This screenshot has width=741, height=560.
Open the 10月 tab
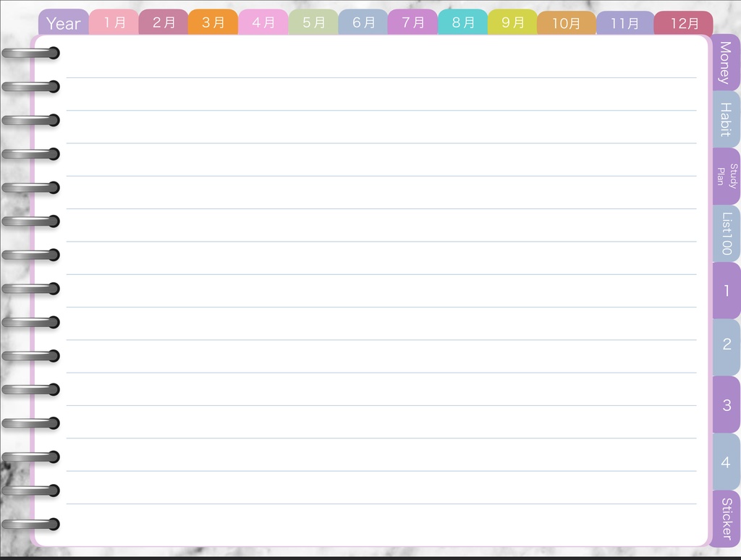pyautogui.click(x=566, y=23)
